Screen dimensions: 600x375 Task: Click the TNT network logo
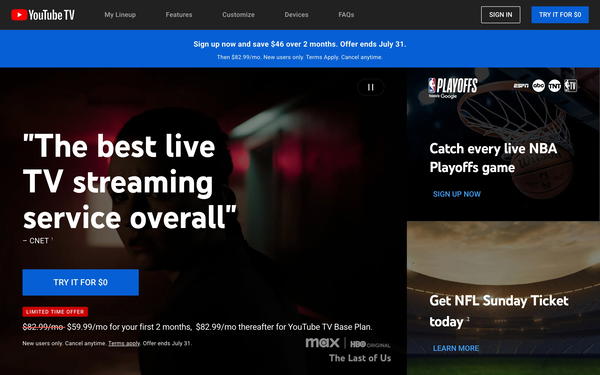click(554, 86)
